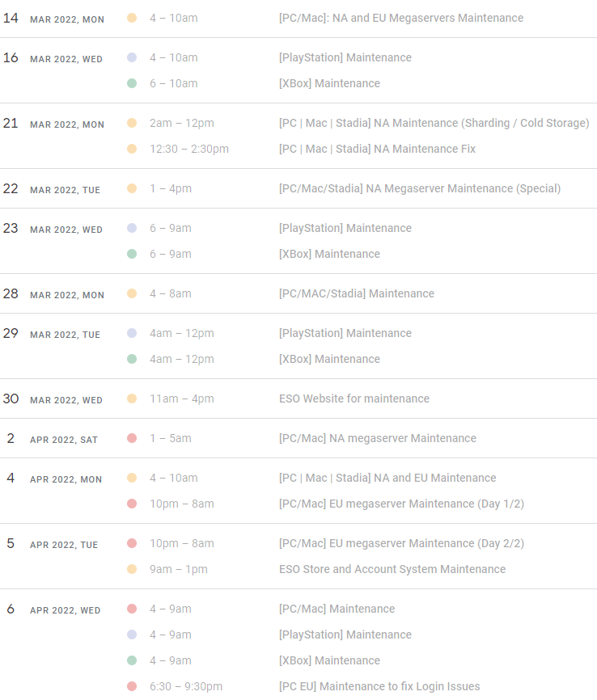Click orange dot for 28 Mar maintenance
Image resolution: width=597 pixels, height=700 pixels.
(132, 293)
